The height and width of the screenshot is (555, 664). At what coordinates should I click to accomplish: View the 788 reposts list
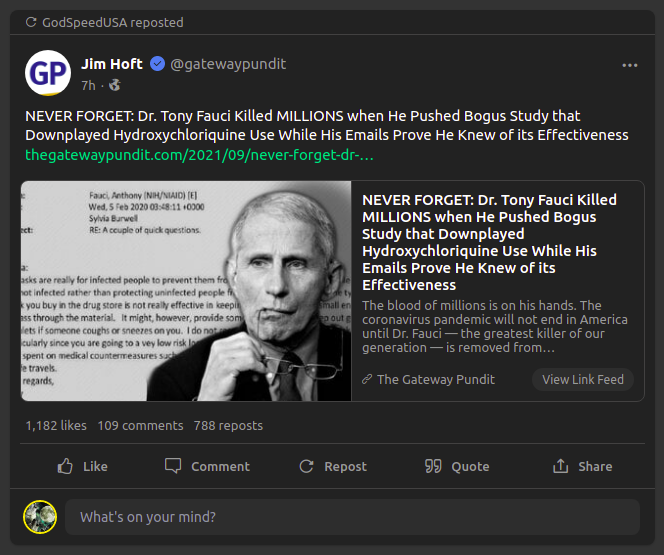click(228, 425)
